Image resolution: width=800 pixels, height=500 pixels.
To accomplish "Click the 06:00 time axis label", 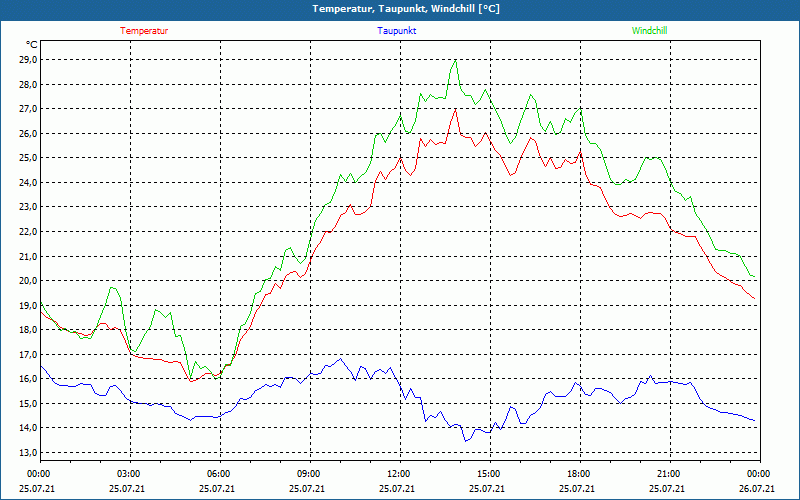I will pos(220,474).
